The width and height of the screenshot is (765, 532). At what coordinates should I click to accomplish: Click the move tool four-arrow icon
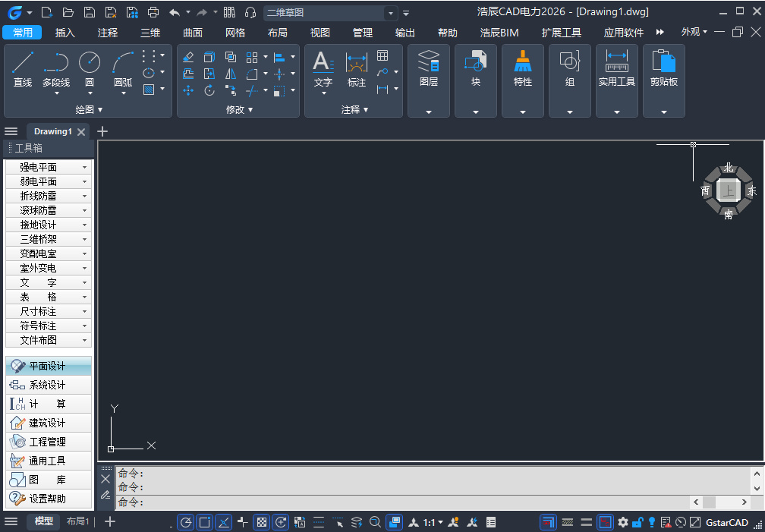coord(188,90)
